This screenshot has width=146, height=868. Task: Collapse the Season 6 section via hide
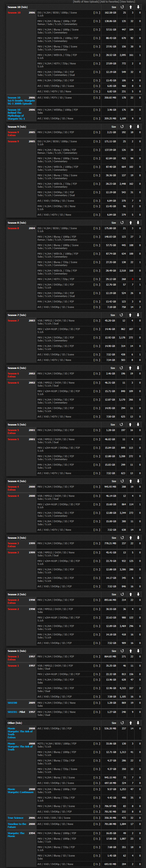pos(23,368)
